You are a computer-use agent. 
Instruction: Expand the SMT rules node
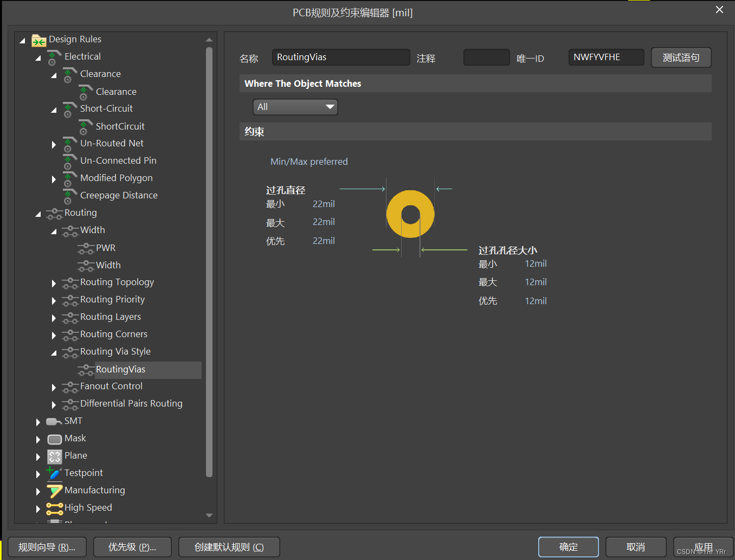click(x=38, y=422)
